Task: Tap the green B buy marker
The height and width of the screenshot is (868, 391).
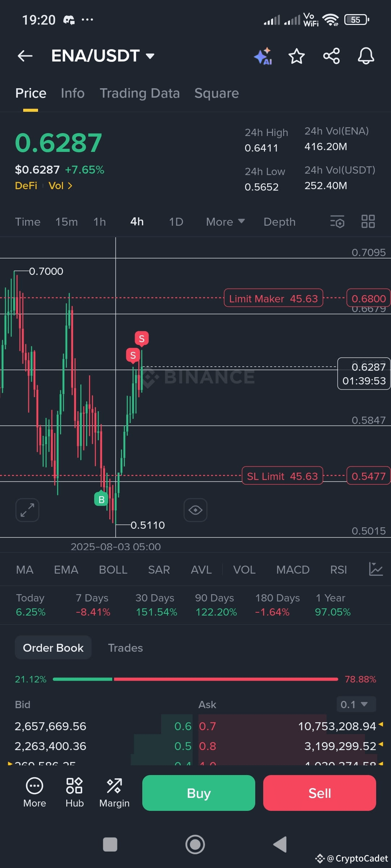Action: pos(101,499)
